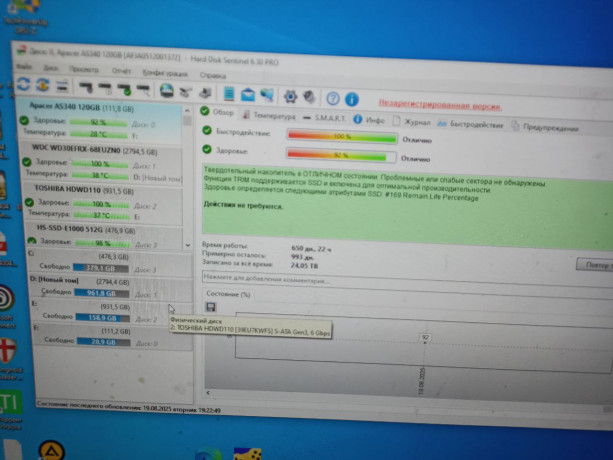Image resolution: width=613 pixels, height=460 pixels.
Task: Click the Apacer temperature 28 °C bar
Action: coord(99,134)
